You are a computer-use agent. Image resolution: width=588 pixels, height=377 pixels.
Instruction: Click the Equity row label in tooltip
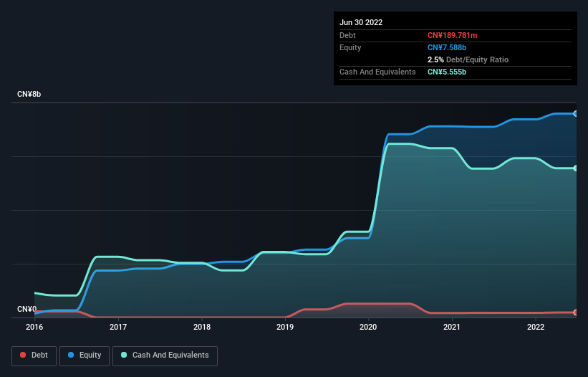(350, 47)
